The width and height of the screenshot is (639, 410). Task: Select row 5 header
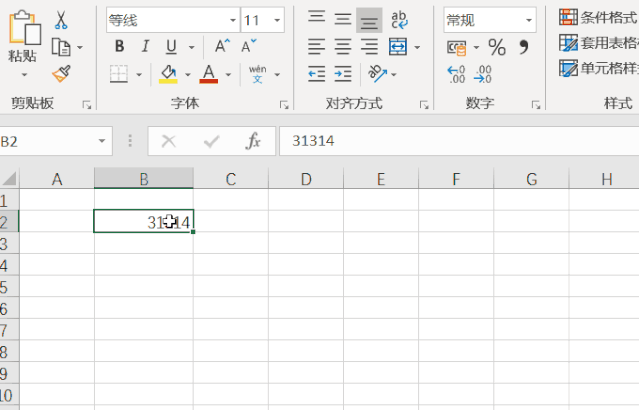coord(9,287)
